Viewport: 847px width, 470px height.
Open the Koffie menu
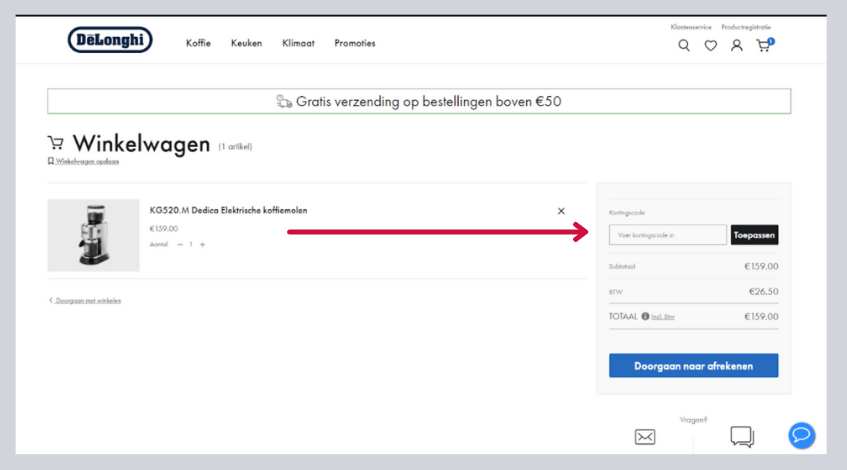[x=198, y=44]
